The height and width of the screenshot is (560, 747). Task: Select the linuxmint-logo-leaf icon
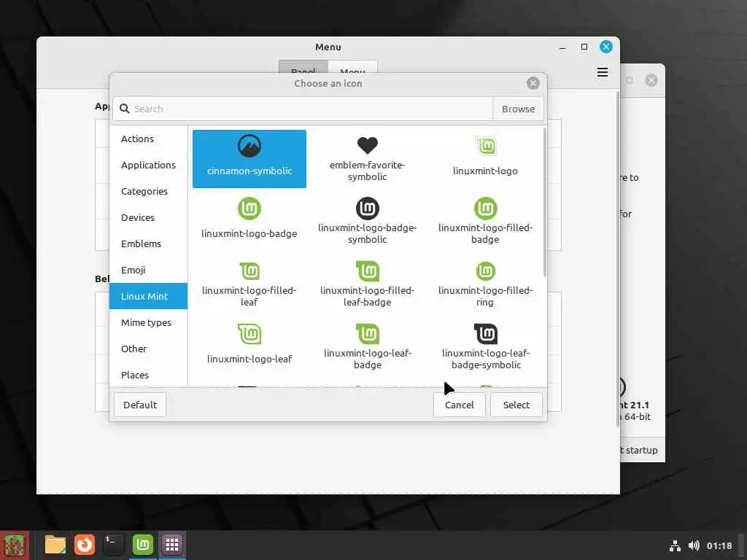click(x=249, y=347)
